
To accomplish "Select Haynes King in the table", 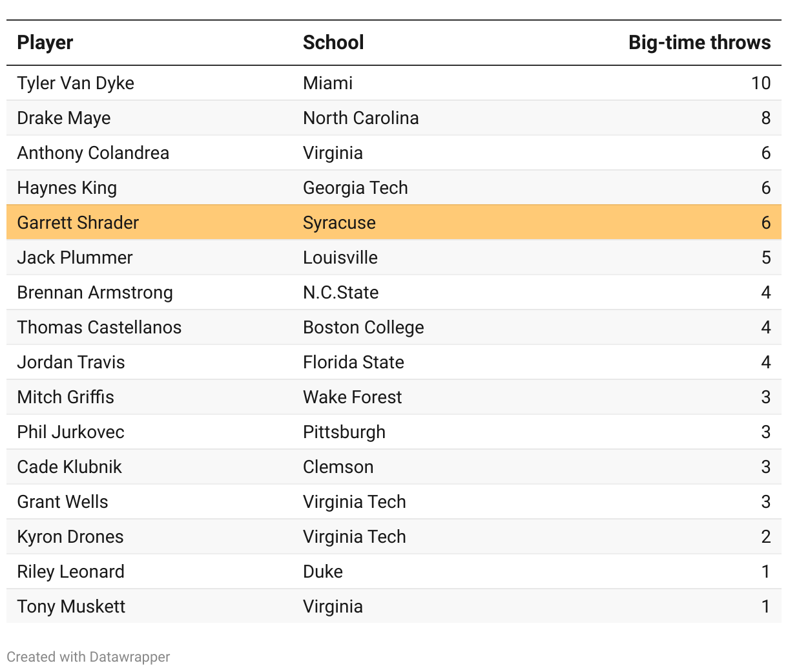I will click(x=67, y=188).
